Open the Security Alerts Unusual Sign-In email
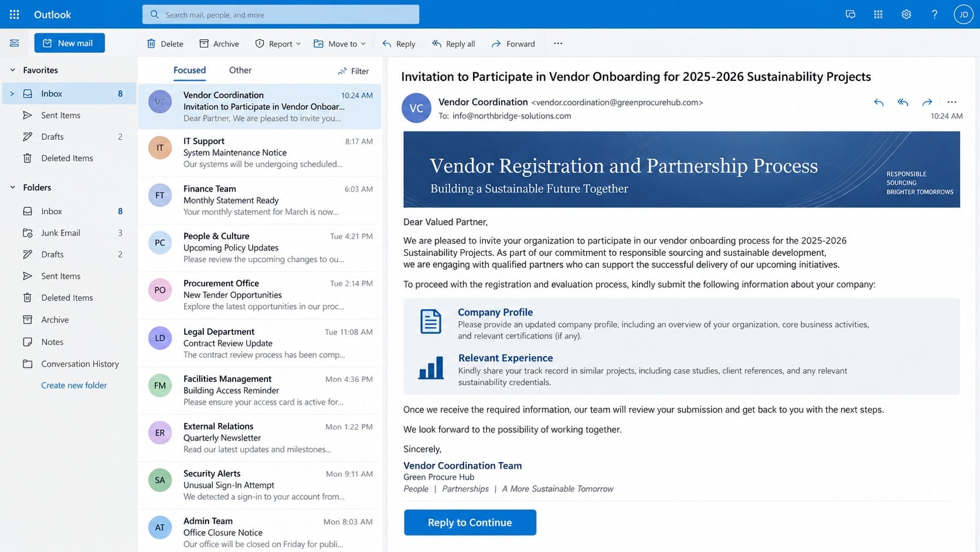The image size is (980, 552). click(260, 485)
